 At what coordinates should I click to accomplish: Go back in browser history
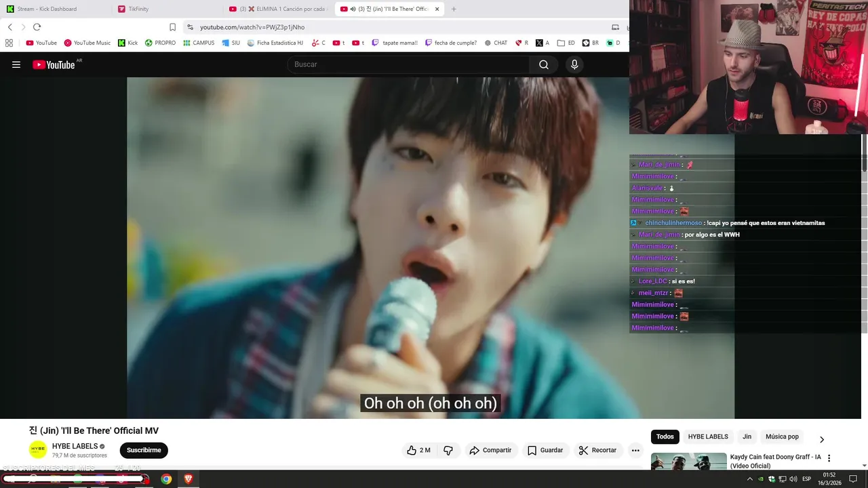click(x=9, y=27)
